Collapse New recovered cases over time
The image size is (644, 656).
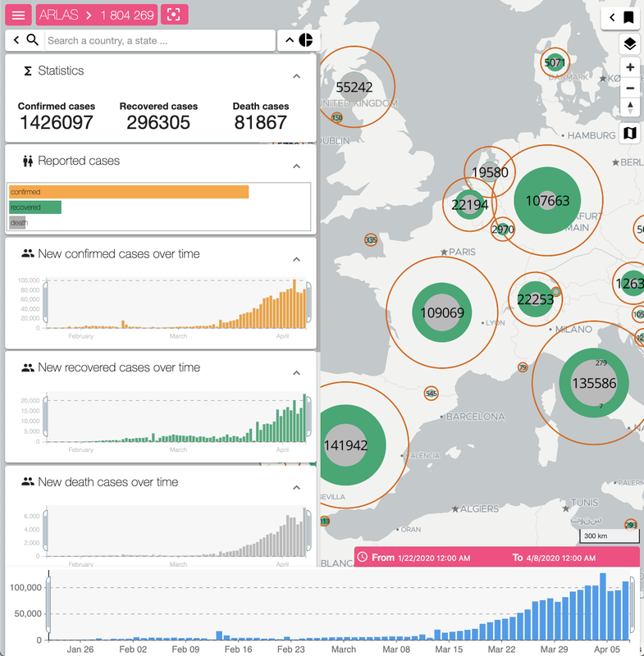(297, 373)
